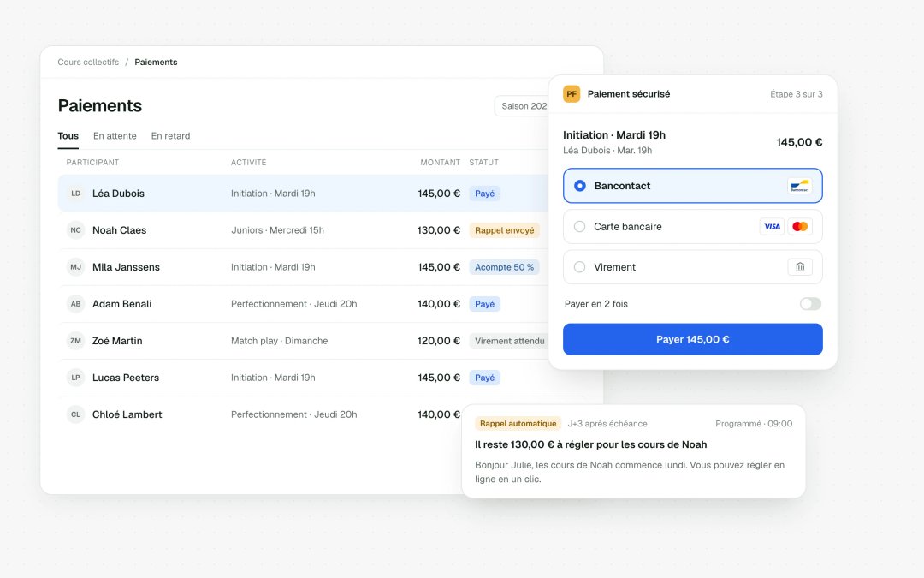Click the AB avatar for Adam Benali

tap(75, 304)
